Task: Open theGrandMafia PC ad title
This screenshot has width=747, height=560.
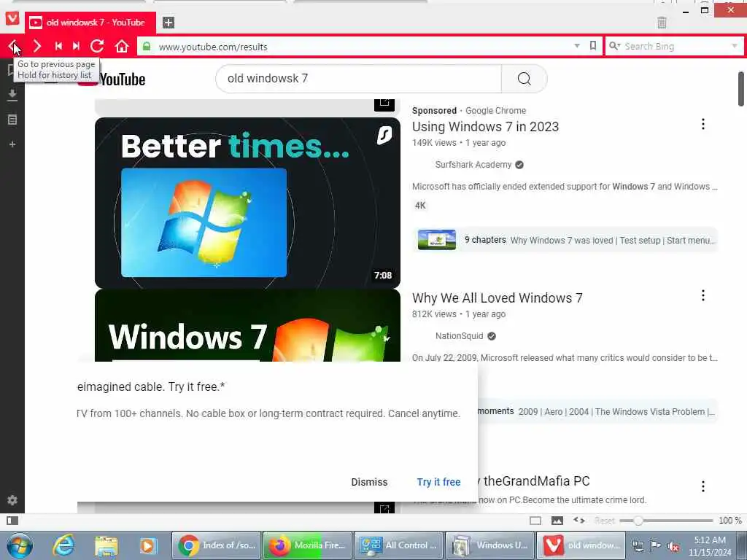Action: (536, 481)
